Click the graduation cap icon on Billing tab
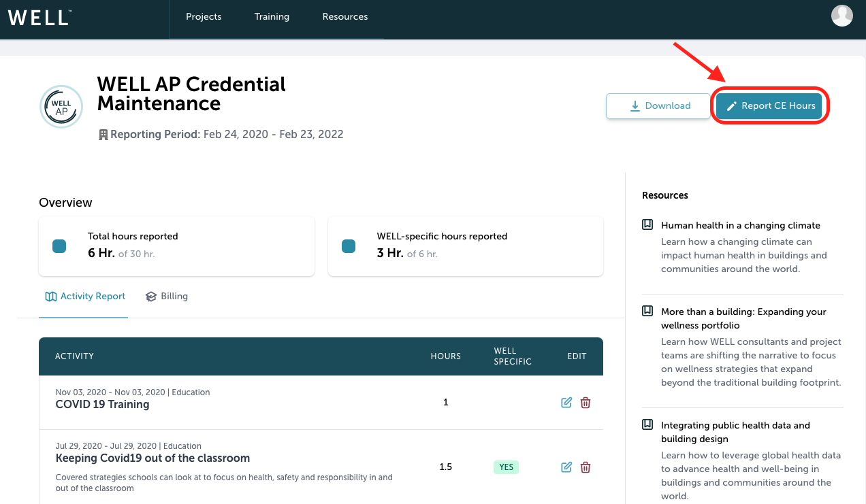Screen dimensions: 866x504 pos(151,297)
